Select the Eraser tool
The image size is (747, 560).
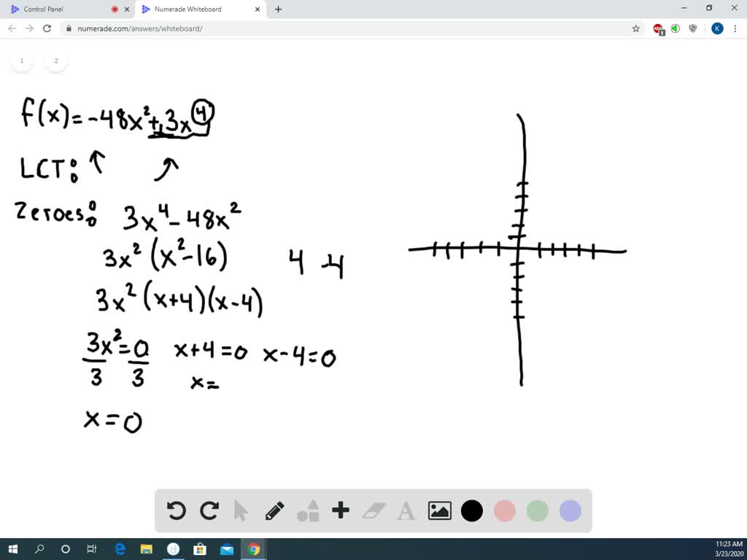373,511
